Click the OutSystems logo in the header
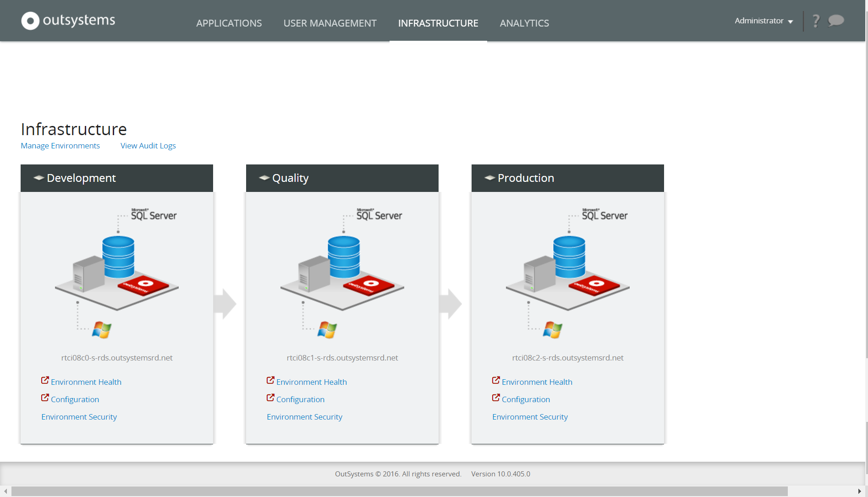868x497 pixels. click(68, 20)
